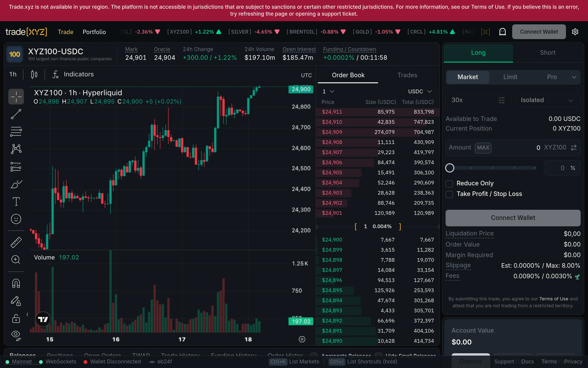Change the 1h chart interval
The image size is (588, 368).
pos(13,74)
